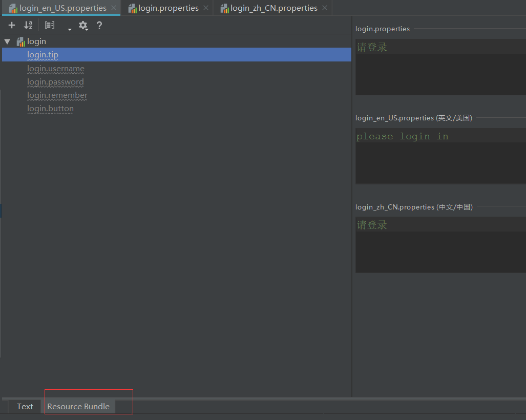Click the 'login_zh_CN.properties (中文/中国)' label
The height and width of the screenshot is (420, 526).
pos(414,207)
